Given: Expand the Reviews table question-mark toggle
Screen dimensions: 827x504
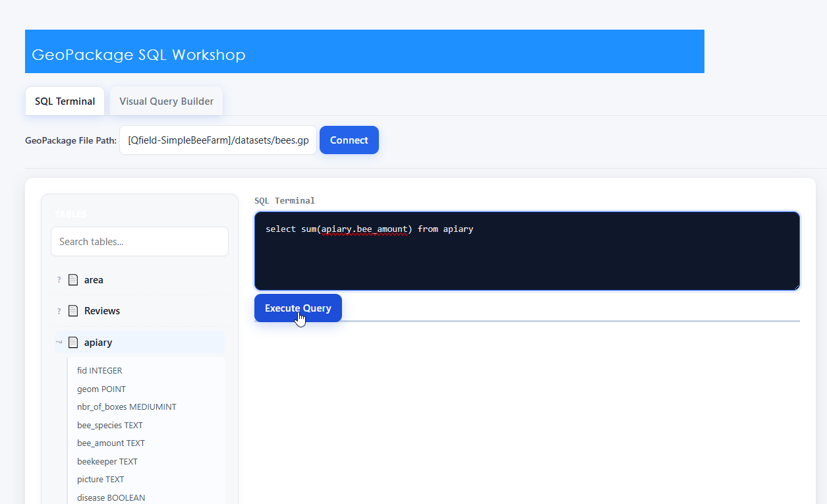Looking at the screenshot, I should pos(59,311).
